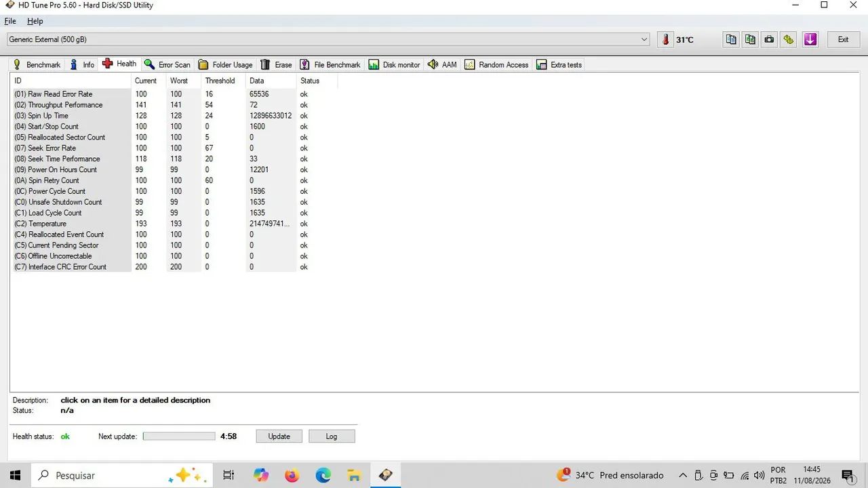Screen dimensions: 868x488
Task: Open File Explorer from the taskbar
Action: [x=354, y=475]
